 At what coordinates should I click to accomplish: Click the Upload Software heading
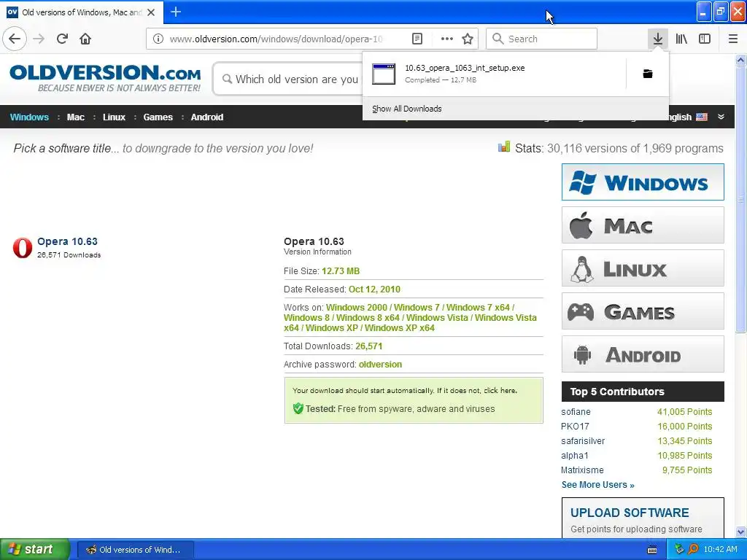click(630, 513)
